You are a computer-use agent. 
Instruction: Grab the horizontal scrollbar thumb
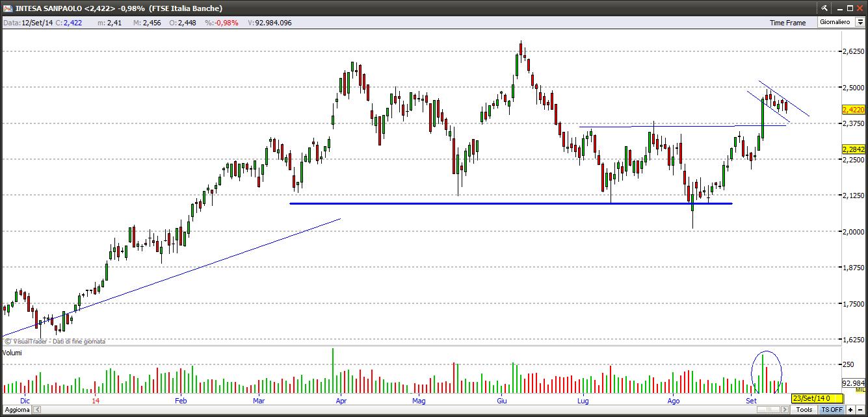pyautogui.click(x=769, y=409)
